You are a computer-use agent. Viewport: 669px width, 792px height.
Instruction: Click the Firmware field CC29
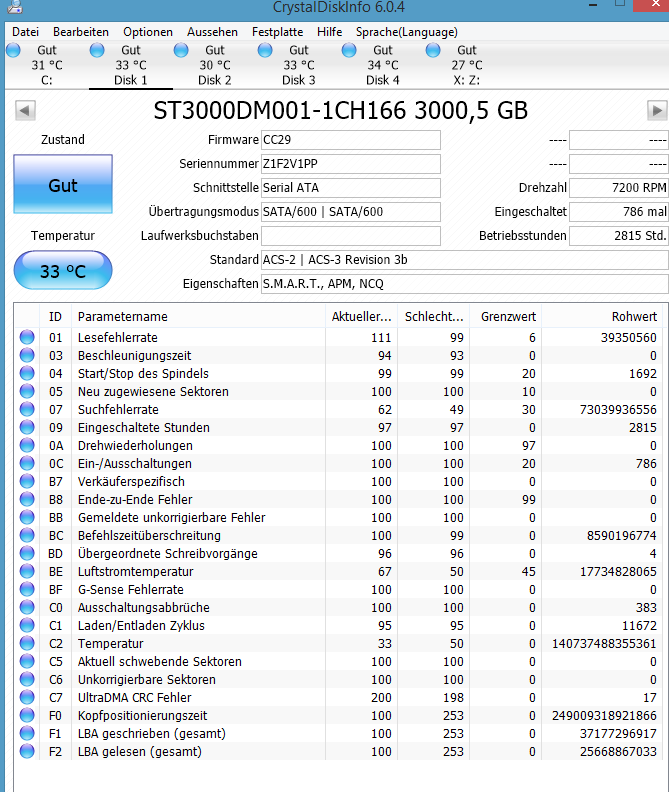(351, 140)
